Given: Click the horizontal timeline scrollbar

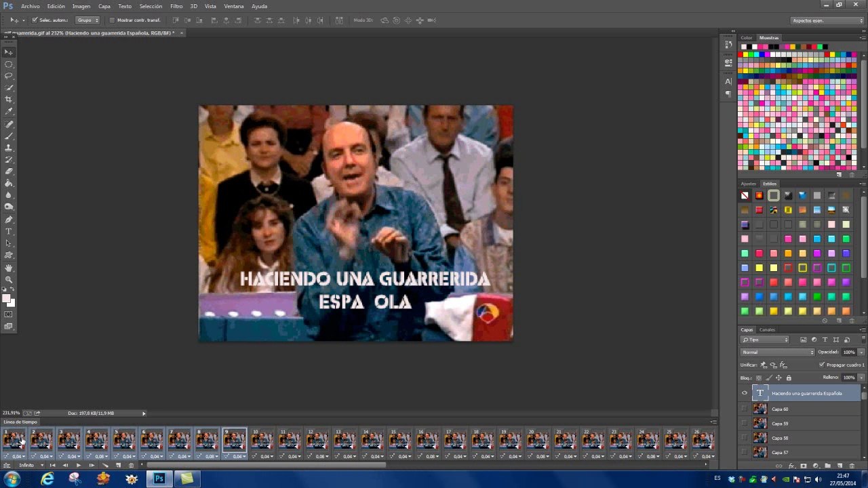Looking at the screenshot, I should (267, 465).
